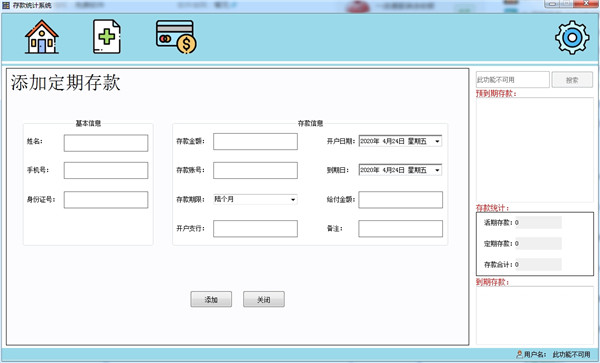Open the 到期日 date picker dropdown

[437, 170]
